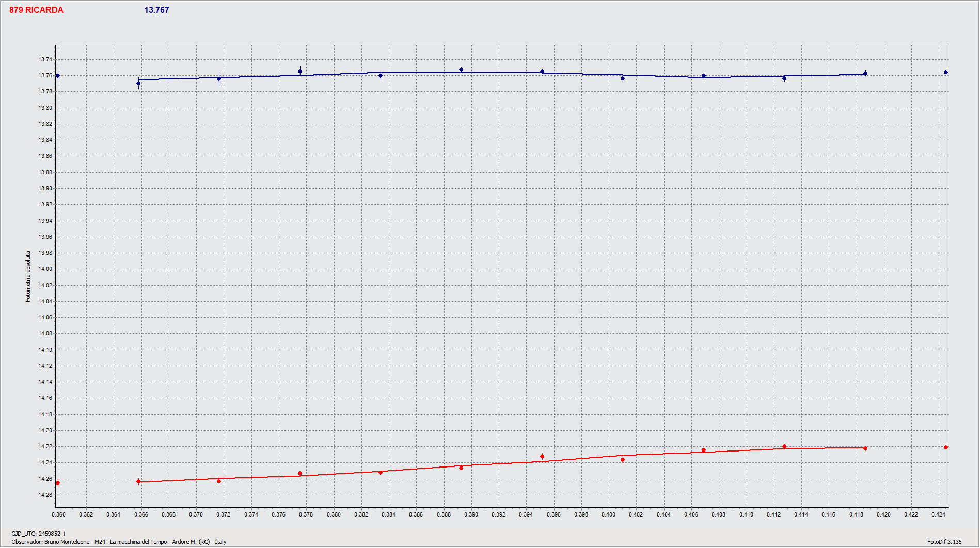Click the 14.20 y-axis label
The height and width of the screenshot is (548, 980).
[45, 430]
